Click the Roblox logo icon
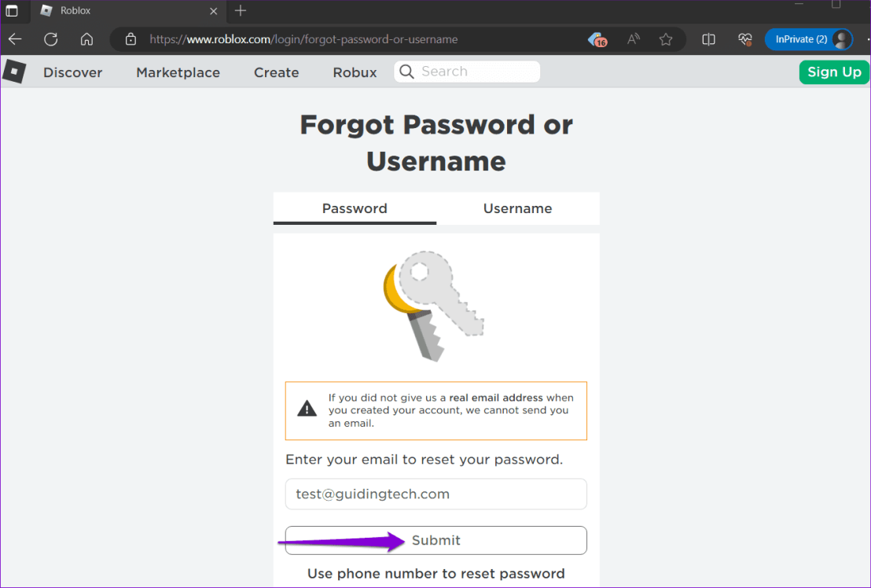This screenshot has height=588, width=871. 13,72
